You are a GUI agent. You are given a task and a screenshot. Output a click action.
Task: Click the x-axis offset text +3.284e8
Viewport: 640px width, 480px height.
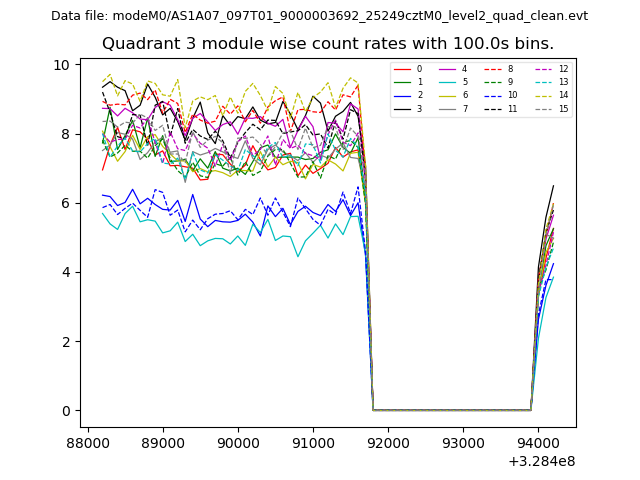click(541, 461)
